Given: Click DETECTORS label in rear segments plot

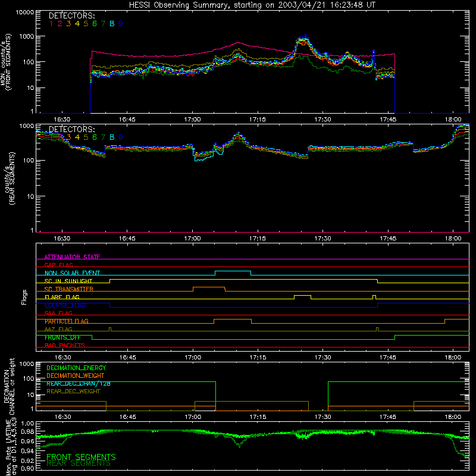Looking at the screenshot, I should pos(72,129).
